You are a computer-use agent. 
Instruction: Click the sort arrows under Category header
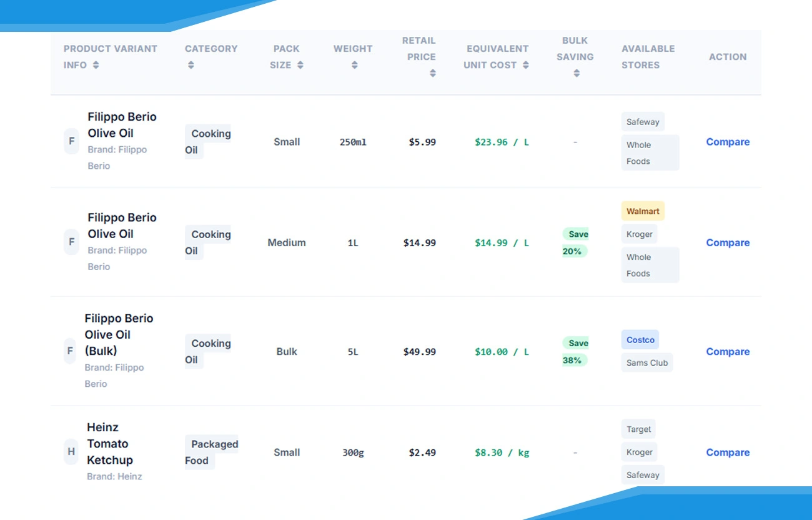191,65
